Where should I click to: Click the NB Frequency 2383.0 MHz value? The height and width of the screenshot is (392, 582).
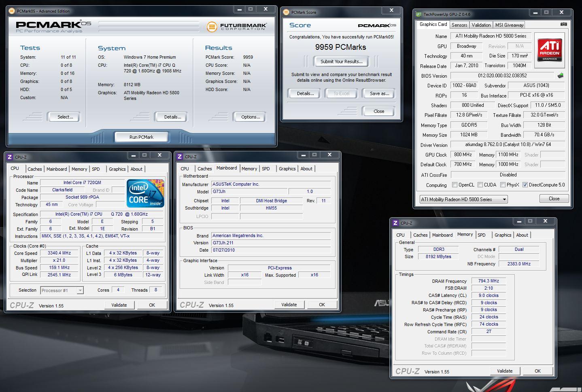pyautogui.click(x=518, y=264)
